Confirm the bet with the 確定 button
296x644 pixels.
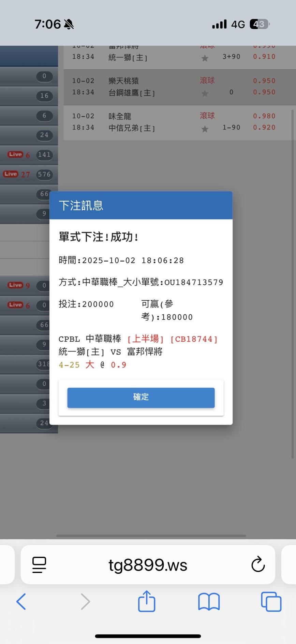pyautogui.click(x=141, y=398)
